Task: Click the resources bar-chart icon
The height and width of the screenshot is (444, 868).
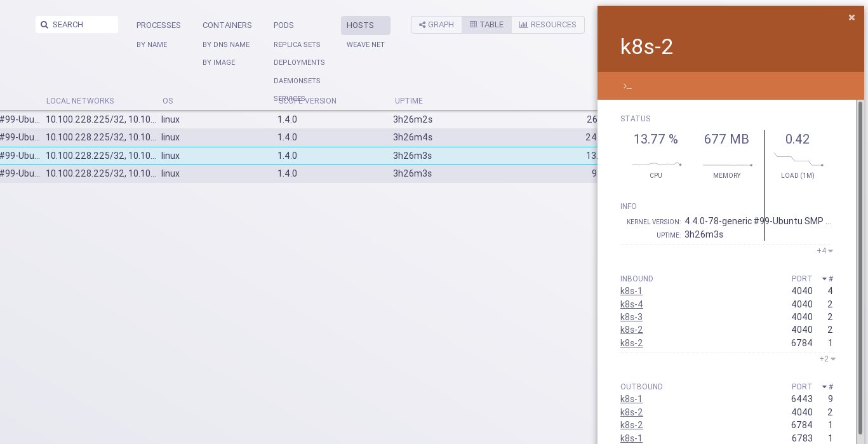Action: [523, 25]
